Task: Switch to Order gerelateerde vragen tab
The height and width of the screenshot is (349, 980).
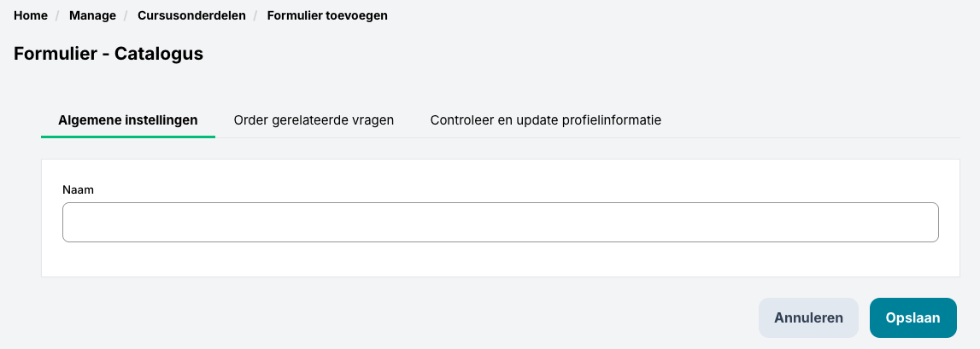Action: coord(314,120)
